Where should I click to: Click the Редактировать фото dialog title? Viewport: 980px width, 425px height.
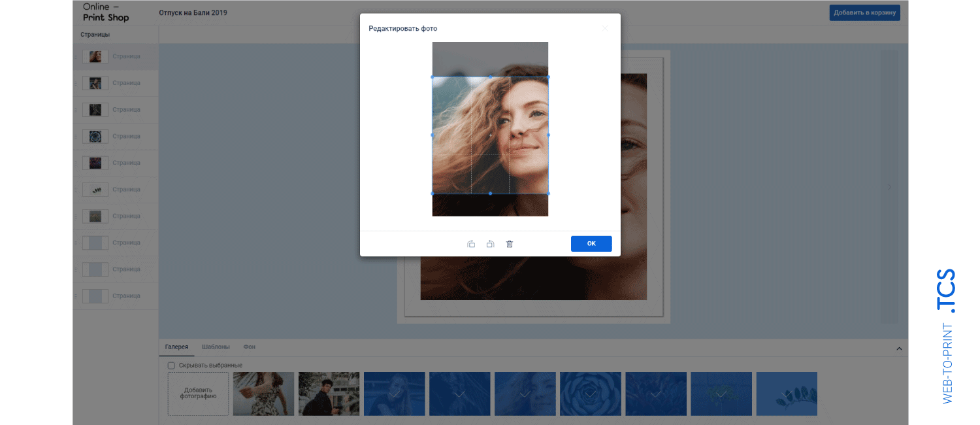click(x=403, y=29)
